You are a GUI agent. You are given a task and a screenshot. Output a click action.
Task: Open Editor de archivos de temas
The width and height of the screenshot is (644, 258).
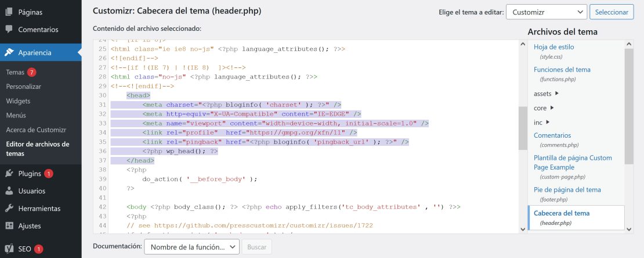[x=38, y=149]
